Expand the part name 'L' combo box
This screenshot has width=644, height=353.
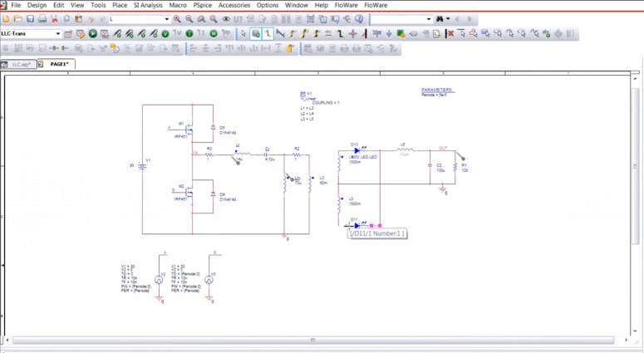click(x=166, y=19)
